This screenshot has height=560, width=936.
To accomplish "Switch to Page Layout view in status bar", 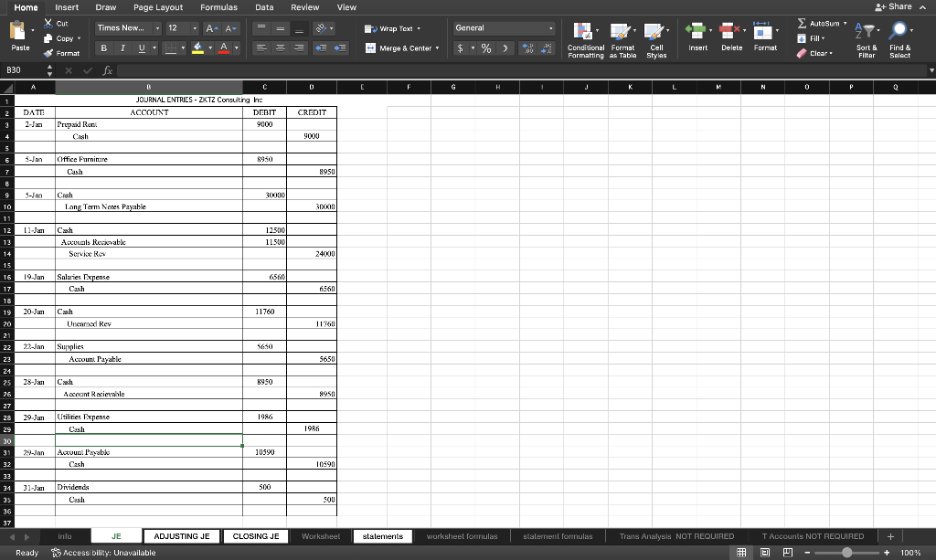I will tap(765, 553).
